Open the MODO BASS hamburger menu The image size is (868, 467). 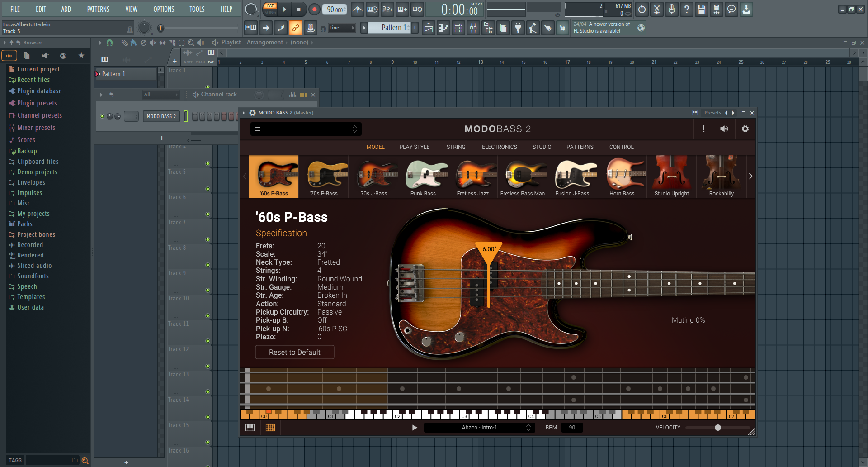[x=257, y=129]
